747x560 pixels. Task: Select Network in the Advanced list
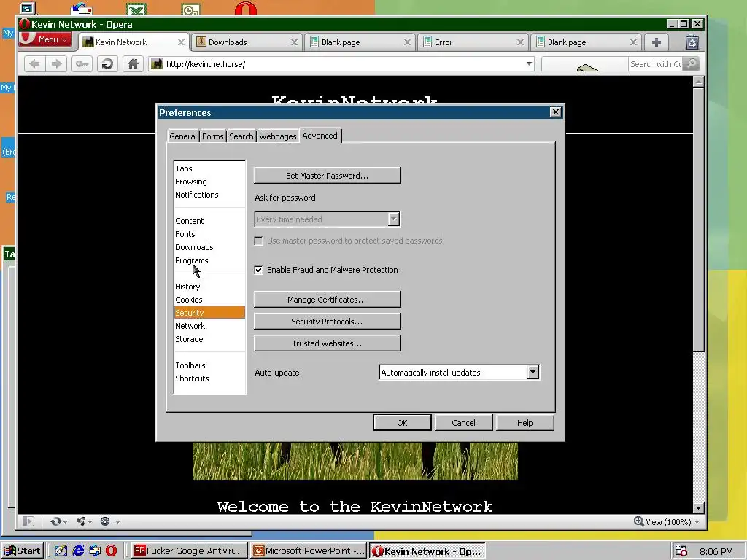[209, 326]
